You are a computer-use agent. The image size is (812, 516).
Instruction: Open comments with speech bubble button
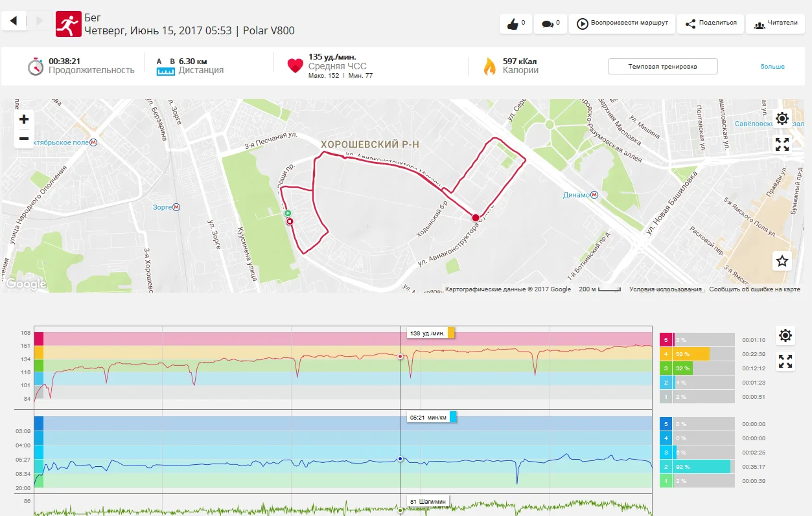550,24
